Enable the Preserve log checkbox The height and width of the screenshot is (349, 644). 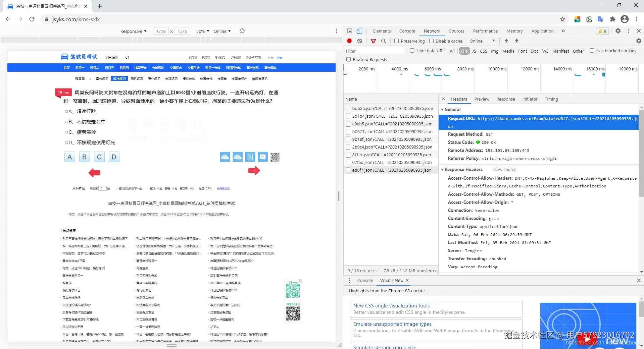[396, 41]
